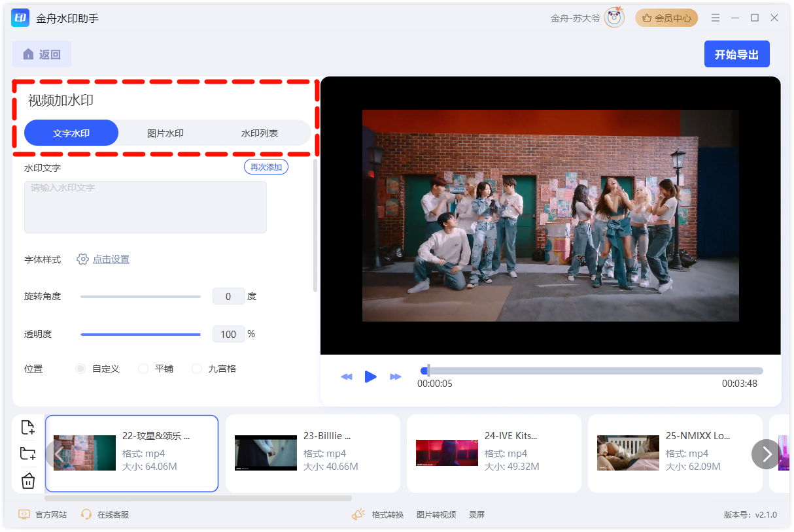Viewport: 794px width, 532px height.
Task: Open the panda user avatar
Action: coord(614,18)
